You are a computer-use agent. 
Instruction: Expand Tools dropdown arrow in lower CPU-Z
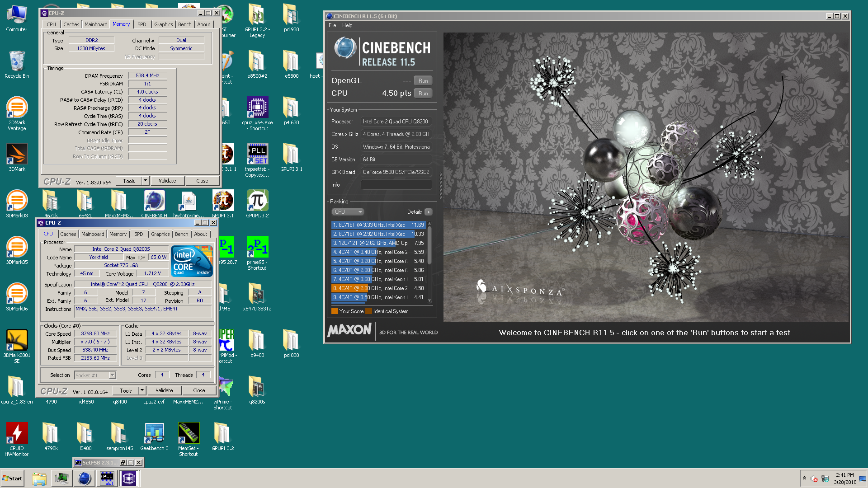[x=142, y=390]
